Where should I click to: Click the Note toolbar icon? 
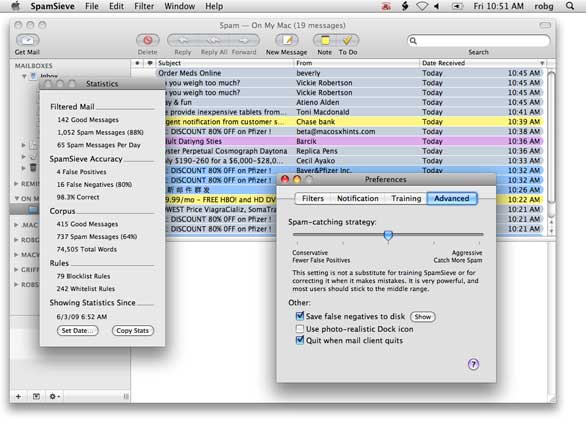pyautogui.click(x=325, y=40)
